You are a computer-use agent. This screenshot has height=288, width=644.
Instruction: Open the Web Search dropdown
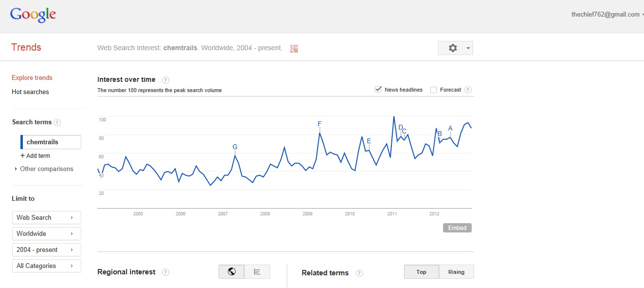tap(46, 217)
